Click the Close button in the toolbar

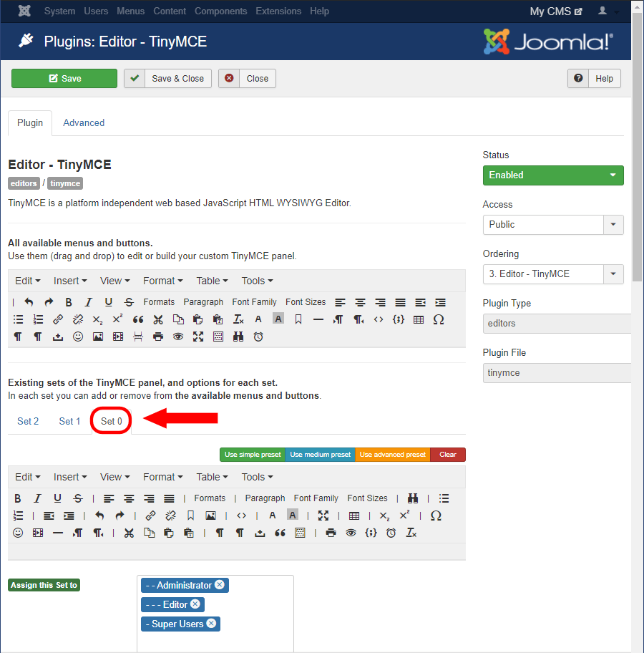[248, 78]
